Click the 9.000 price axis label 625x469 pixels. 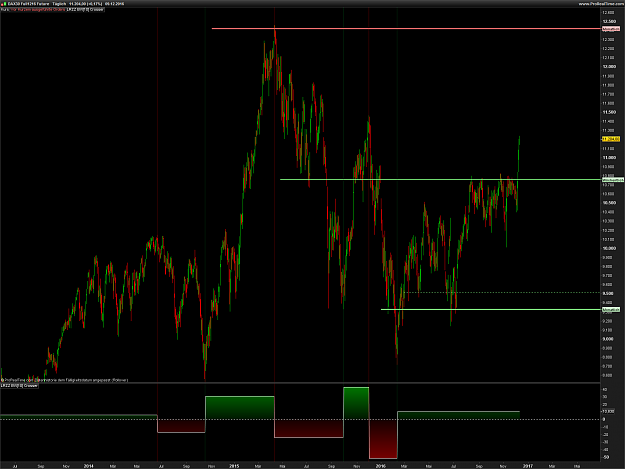[608, 339]
